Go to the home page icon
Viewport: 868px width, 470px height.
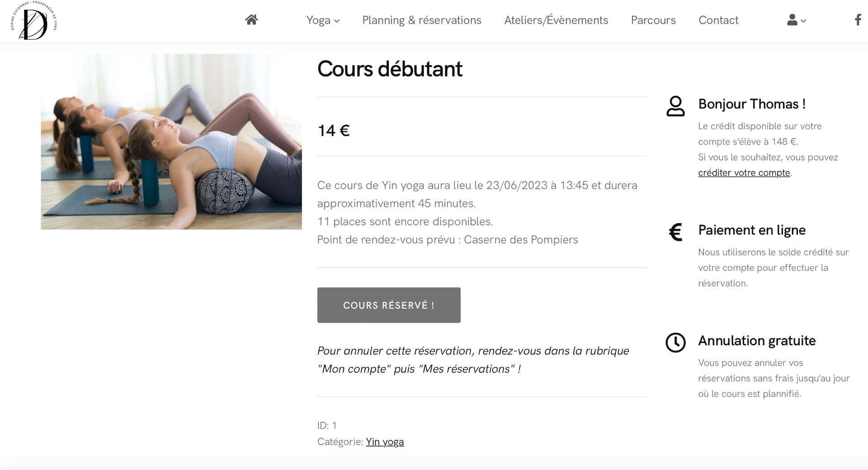(x=251, y=19)
